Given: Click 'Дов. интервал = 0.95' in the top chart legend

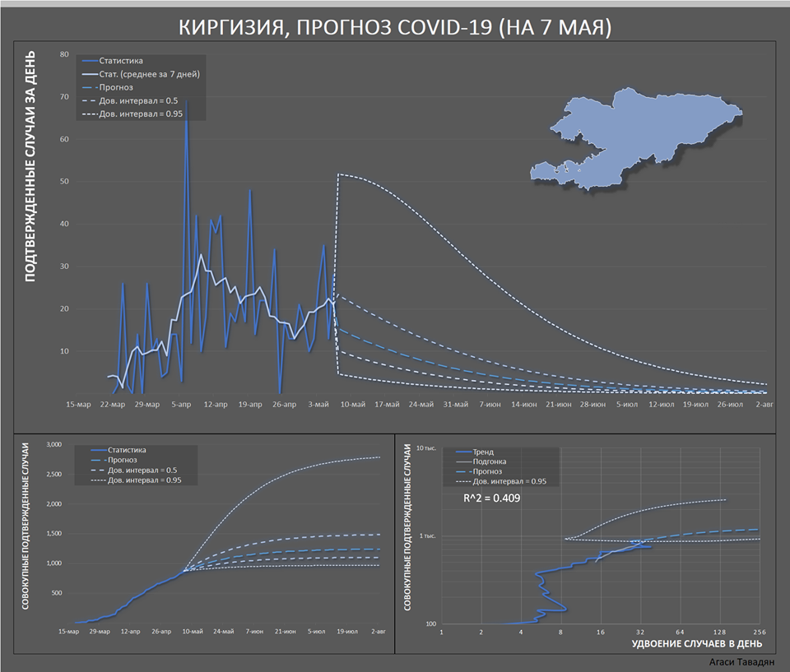Looking at the screenshot, I should click(x=141, y=114).
